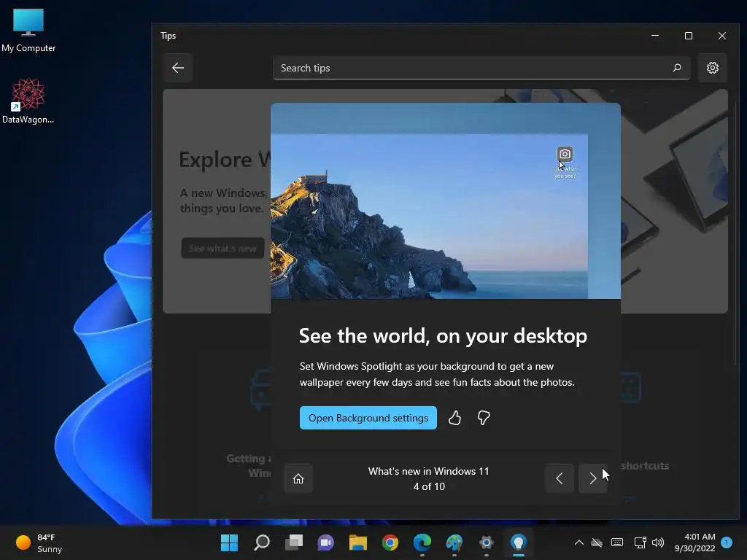Click the camera icon in the Spotlight preview
This screenshot has height=560, width=747.
point(565,154)
